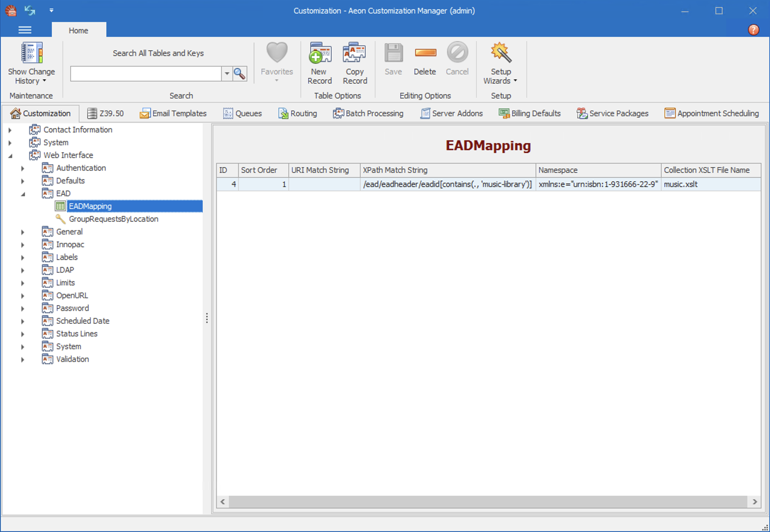Collapse the Web Interface tree node
This screenshot has height=532, width=770.
(10, 155)
